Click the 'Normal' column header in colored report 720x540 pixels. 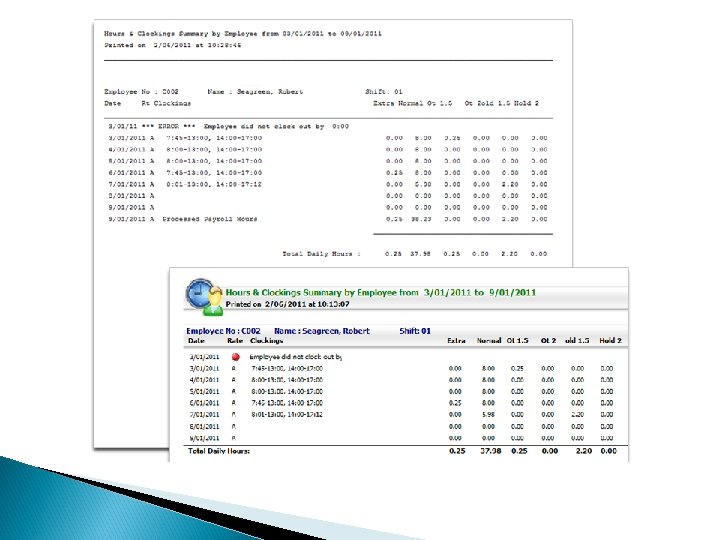(x=489, y=341)
